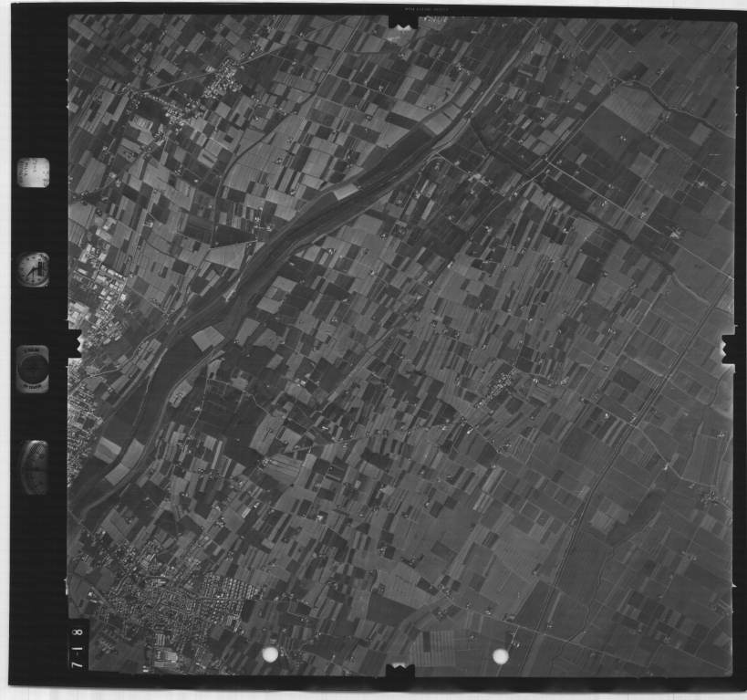Click the analog clock instrument in margin
The width and height of the screenshot is (747, 700).
(x=34, y=269)
